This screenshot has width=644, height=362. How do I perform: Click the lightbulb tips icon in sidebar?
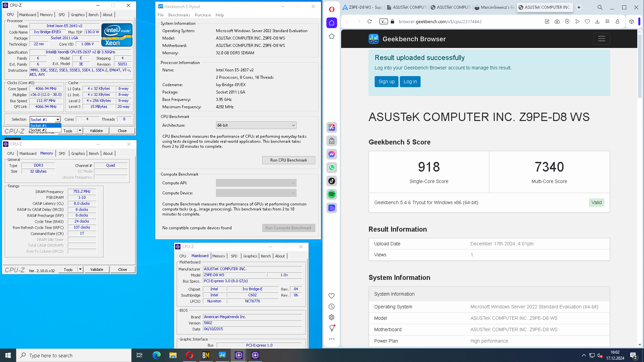coord(331,328)
